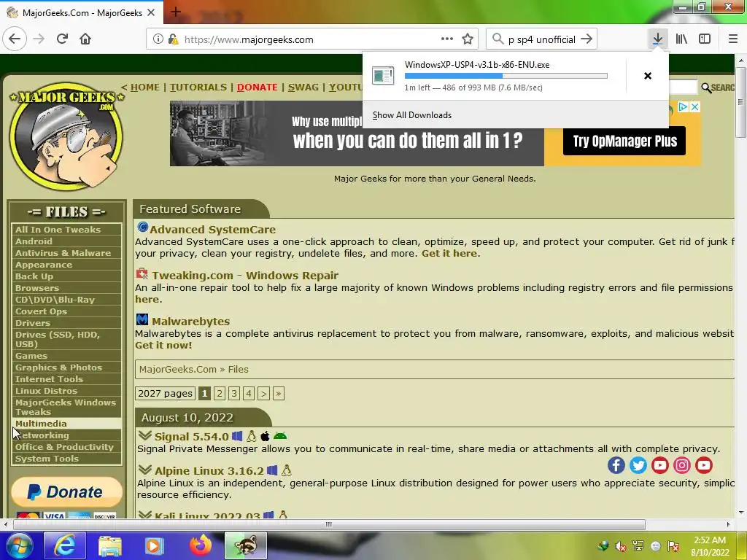Open the Instagram social icon
This screenshot has height=560, width=747.
682,465
